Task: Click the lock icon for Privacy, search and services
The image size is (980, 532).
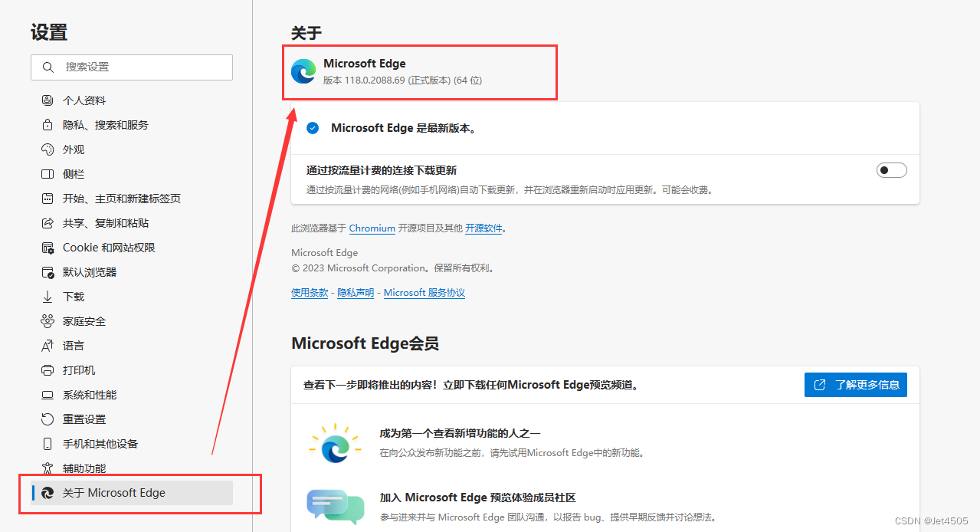Action: (48, 125)
